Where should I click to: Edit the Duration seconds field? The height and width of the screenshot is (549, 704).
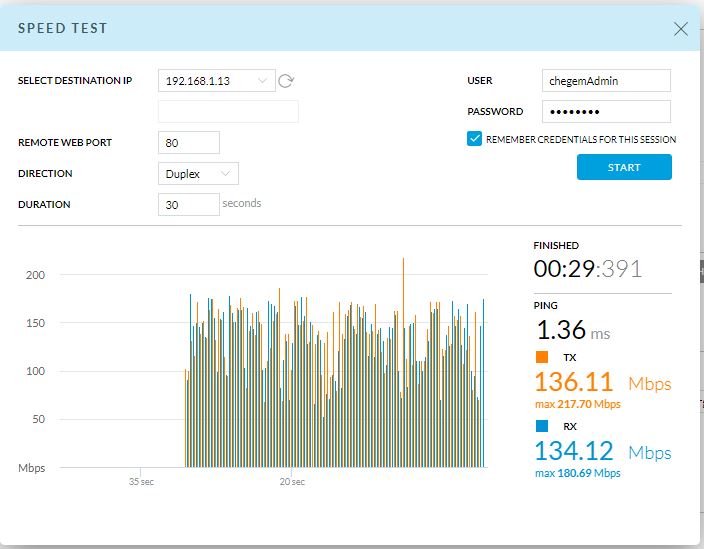(189, 205)
